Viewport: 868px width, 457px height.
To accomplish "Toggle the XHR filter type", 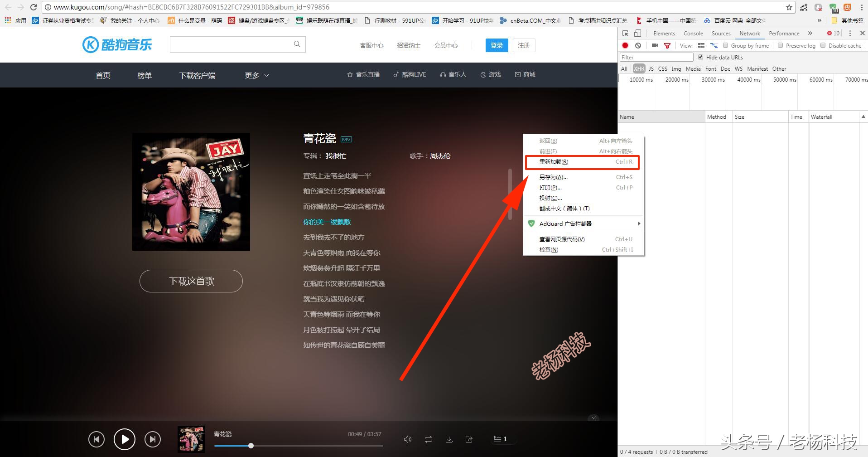I will tap(639, 69).
